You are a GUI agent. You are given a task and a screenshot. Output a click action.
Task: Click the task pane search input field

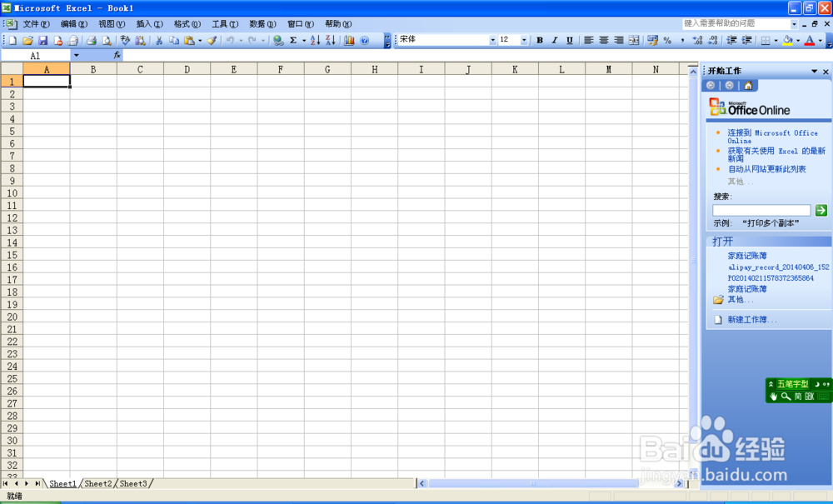(761, 210)
